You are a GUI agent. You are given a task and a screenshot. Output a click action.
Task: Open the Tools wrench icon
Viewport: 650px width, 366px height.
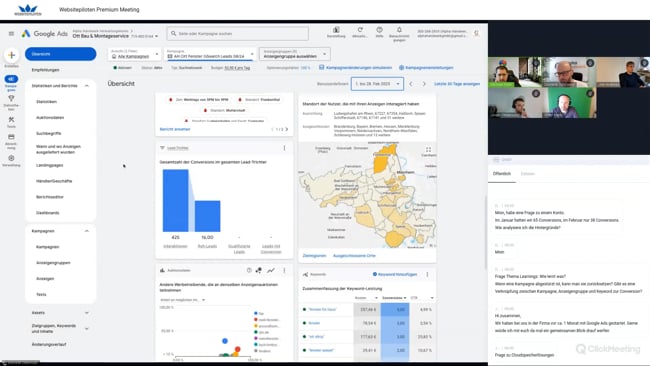coord(11,119)
